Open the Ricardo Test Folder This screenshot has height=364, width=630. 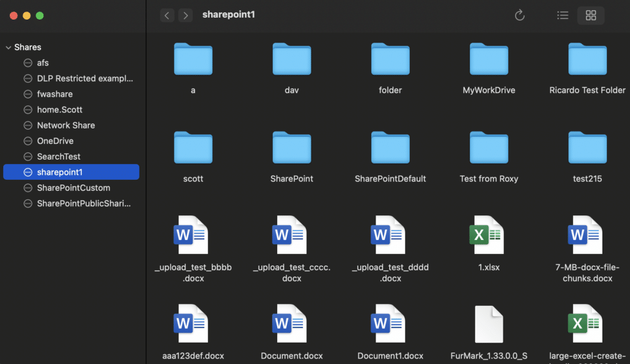coord(587,60)
